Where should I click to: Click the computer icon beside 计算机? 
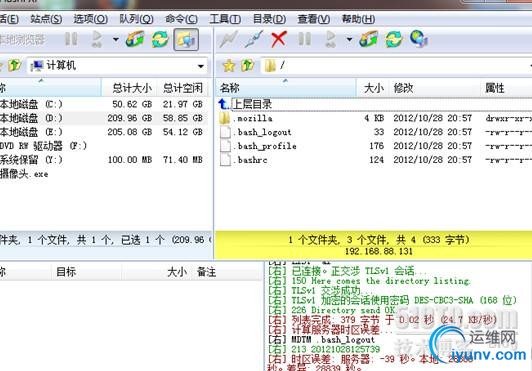pyautogui.click(x=37, y=66)
